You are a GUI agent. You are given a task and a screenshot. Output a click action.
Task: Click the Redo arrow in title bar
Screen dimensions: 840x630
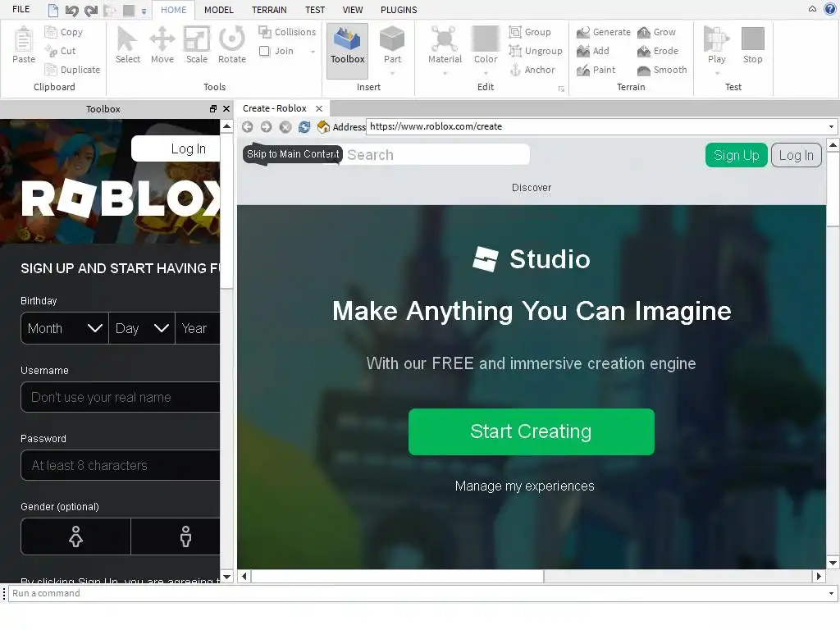91,10
